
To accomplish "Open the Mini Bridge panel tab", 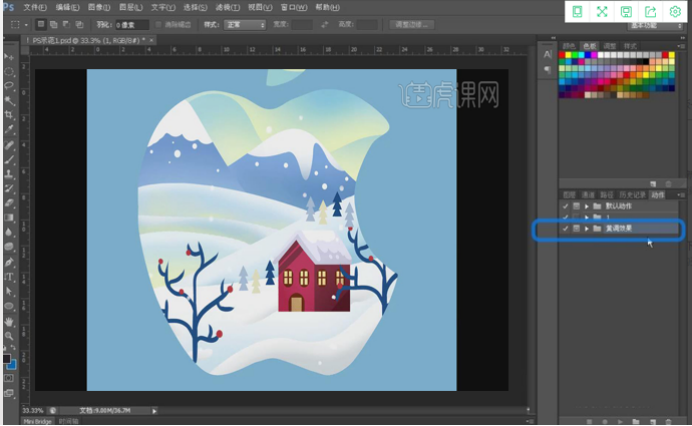I will [36, 421].
